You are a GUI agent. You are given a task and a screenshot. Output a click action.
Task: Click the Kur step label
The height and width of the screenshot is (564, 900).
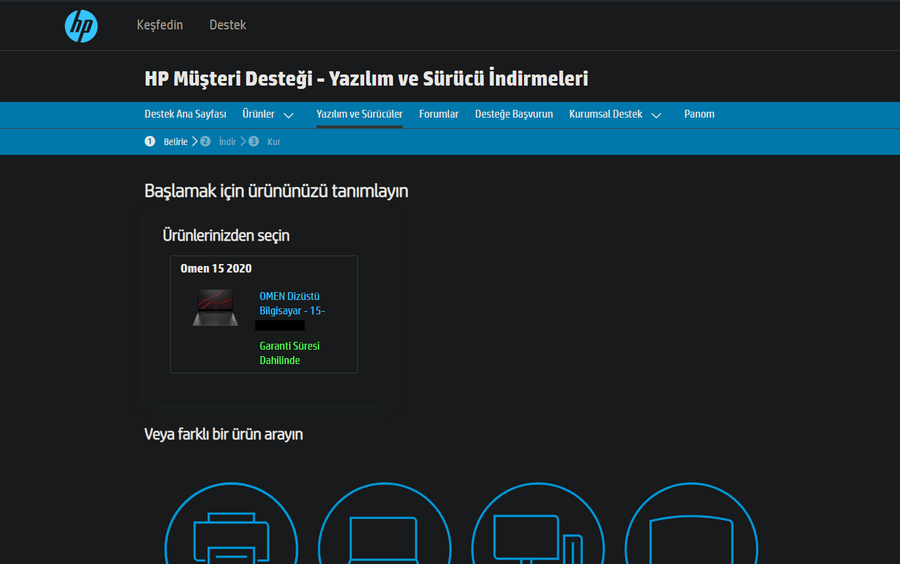(x=274, y=142)
